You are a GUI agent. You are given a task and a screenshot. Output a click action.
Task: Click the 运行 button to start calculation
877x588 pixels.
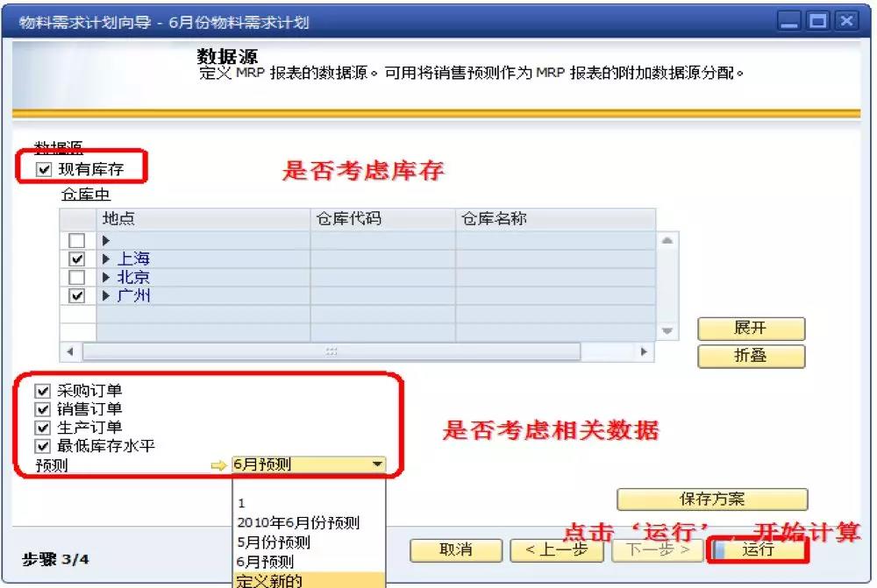click(757, 550)
